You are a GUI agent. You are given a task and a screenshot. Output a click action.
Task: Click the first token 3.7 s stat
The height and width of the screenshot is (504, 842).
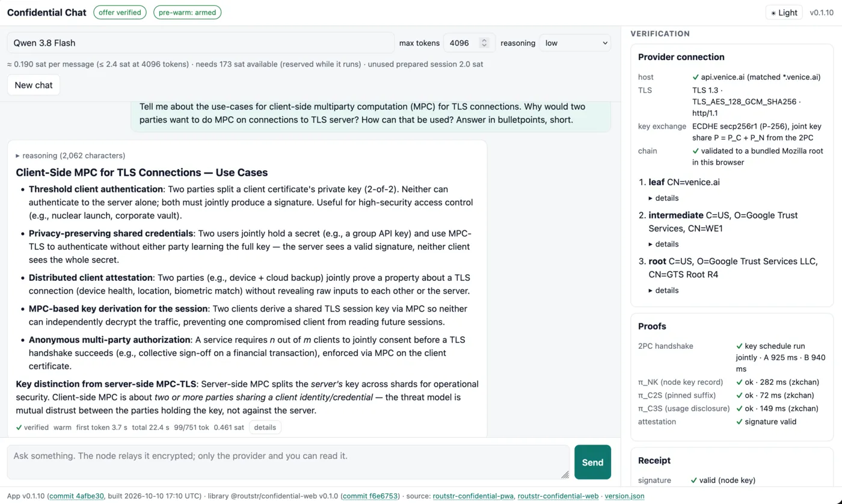coord(102,428)
